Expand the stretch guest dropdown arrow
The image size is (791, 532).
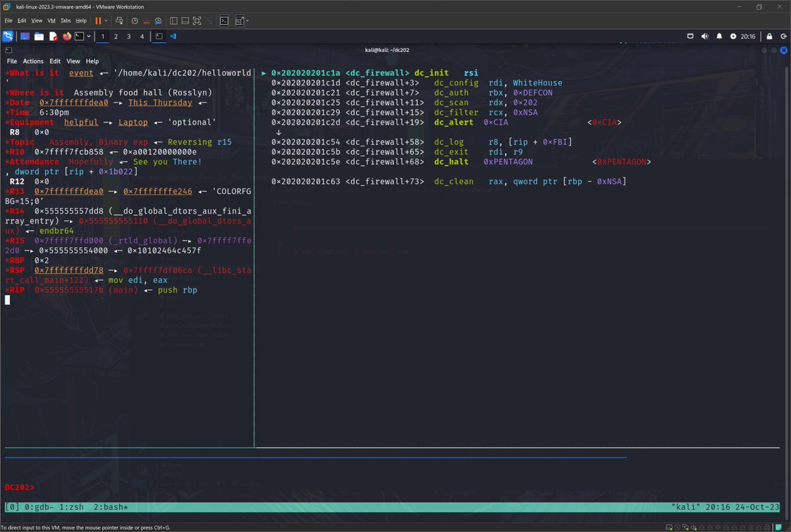tap(247, 20)
